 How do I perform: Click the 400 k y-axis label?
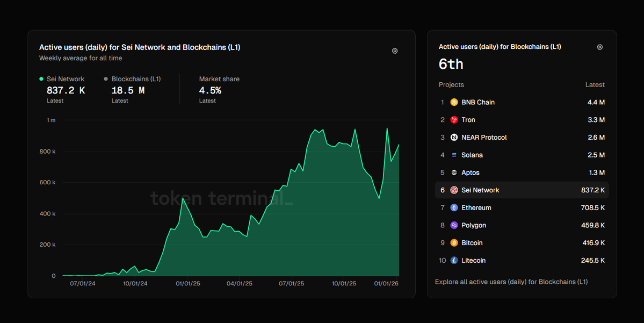[48, 214]
